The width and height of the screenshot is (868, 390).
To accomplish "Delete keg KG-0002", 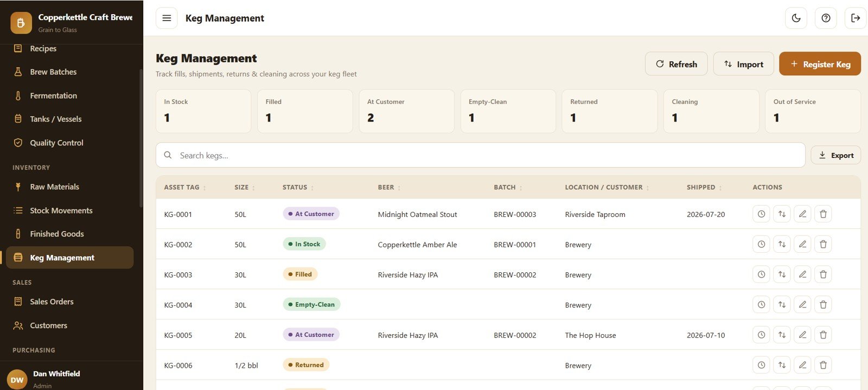I will coord(823,244).
